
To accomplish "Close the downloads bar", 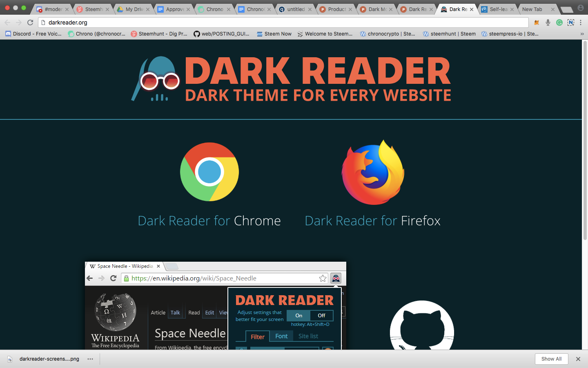I will (578, 359).
